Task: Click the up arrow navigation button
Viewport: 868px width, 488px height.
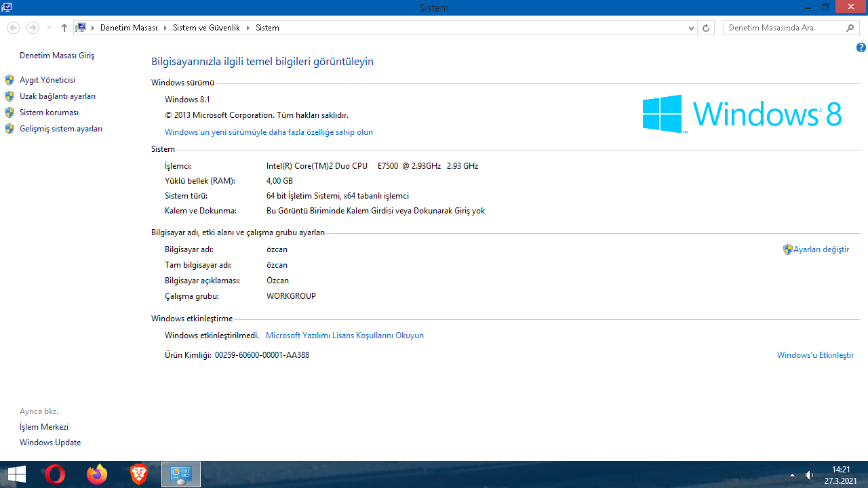Action: click(x=64, y=28)
